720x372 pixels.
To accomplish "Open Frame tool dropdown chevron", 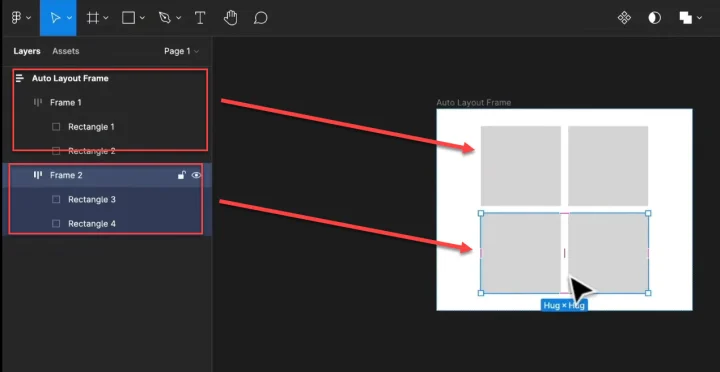I will 106,18.
